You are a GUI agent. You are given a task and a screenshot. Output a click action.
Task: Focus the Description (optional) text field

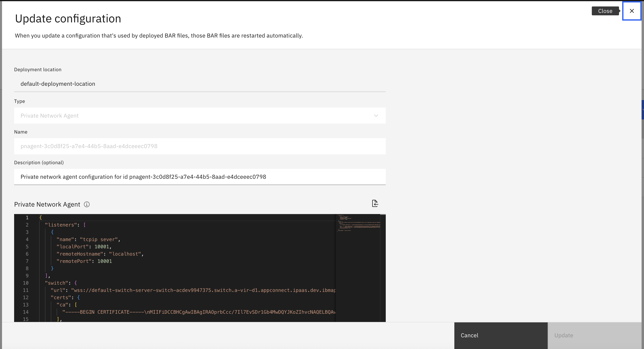[x=200, y=177]
